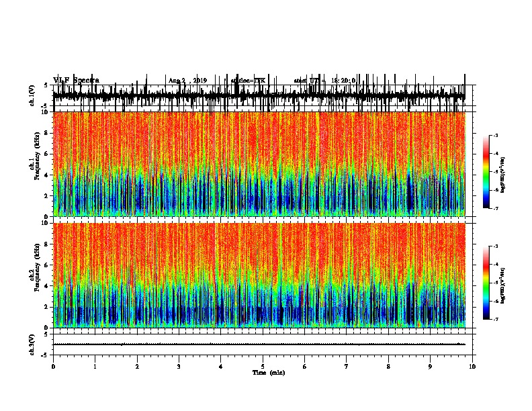Click the time axis tick label "1"
This screenshot has width=532, height=411.
[x=95, y=367]
